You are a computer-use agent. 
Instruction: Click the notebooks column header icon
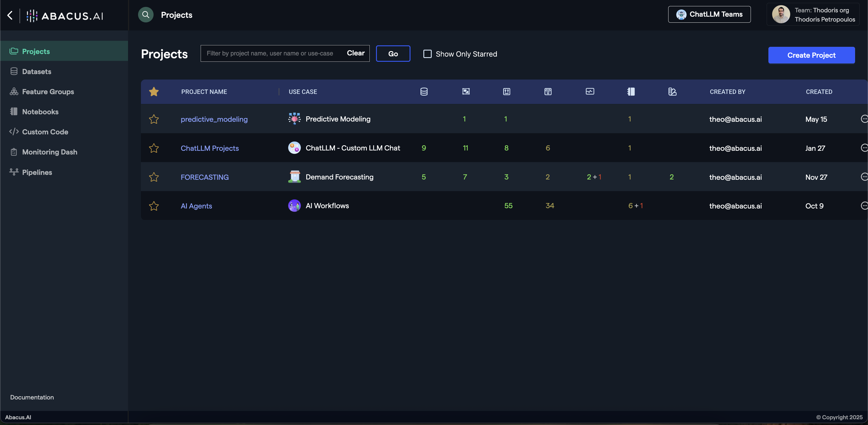[x=631, y=92]
